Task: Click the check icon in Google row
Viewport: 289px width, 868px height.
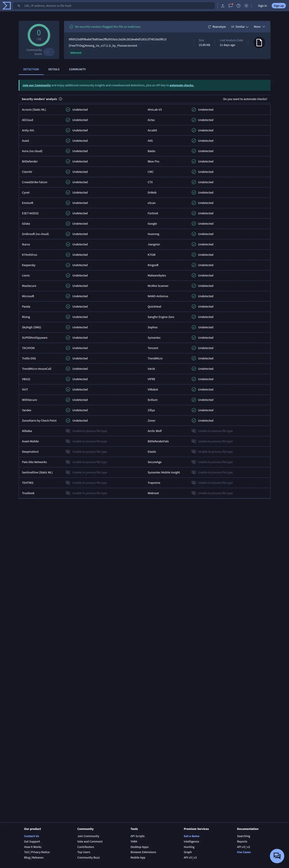Action: [194, 224]
